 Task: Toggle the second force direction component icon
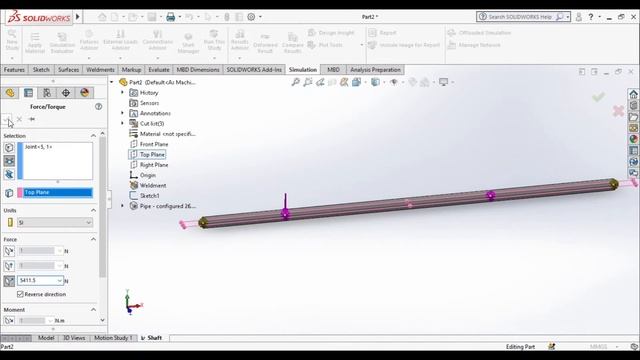pyautogui.click(x=9, y=266)
